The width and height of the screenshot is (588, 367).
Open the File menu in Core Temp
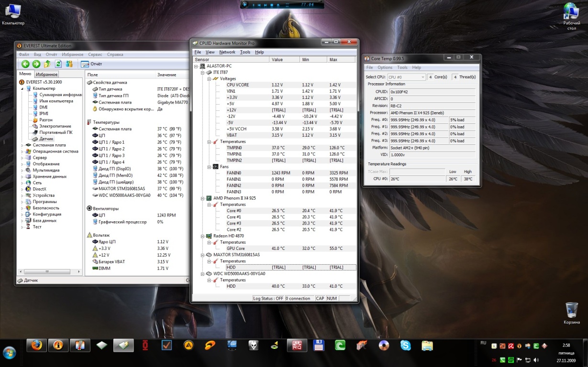(370, 67)
